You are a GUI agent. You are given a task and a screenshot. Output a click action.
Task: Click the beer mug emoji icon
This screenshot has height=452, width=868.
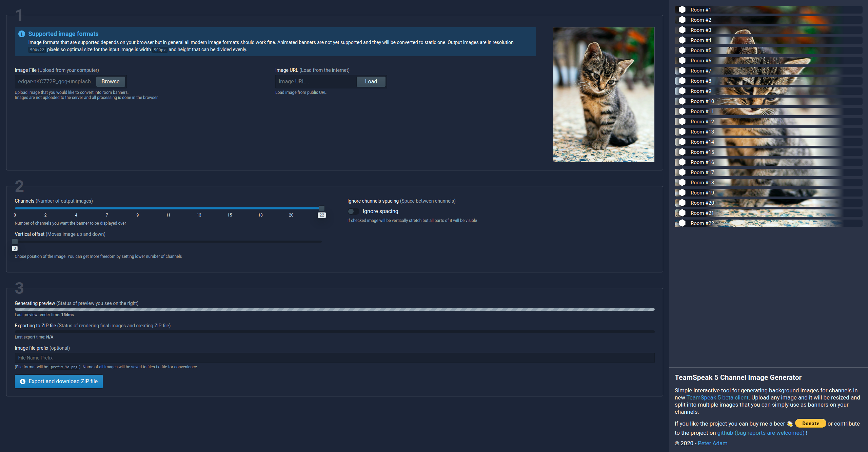pyautogui.click(x=790, y=424)
